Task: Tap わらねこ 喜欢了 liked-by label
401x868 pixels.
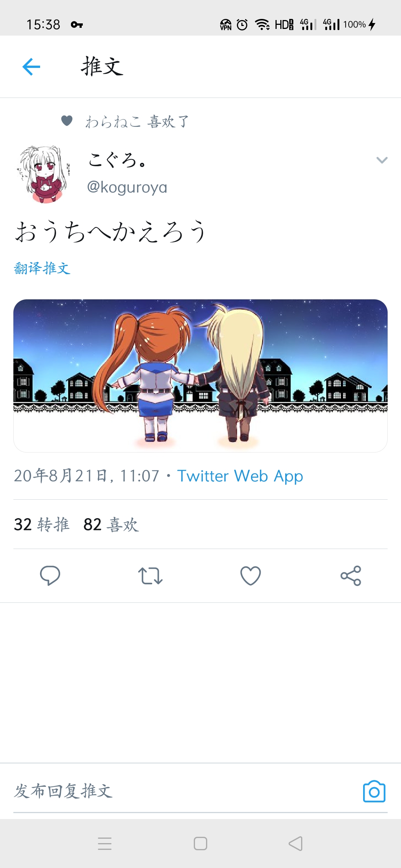Action: (137, 121)
